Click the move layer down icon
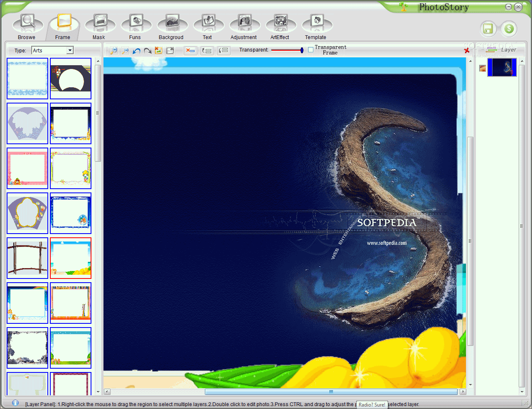The width and height of the screenshot is (532, 409). 224,51
